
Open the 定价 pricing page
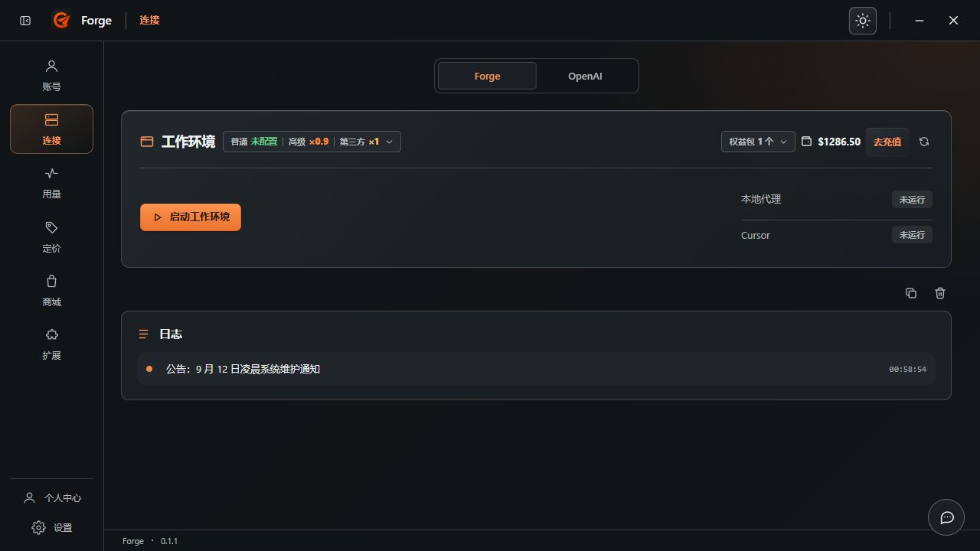pos(51,237)
